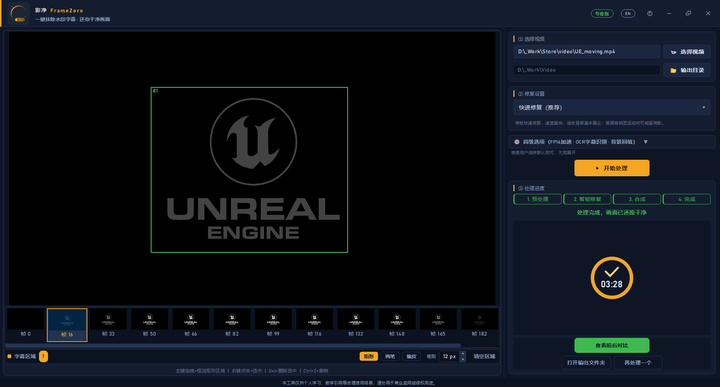Select the 3. 合成 step tab
Image resolution: width=720 pixels, height=387 pixels.
pos(637,199)
